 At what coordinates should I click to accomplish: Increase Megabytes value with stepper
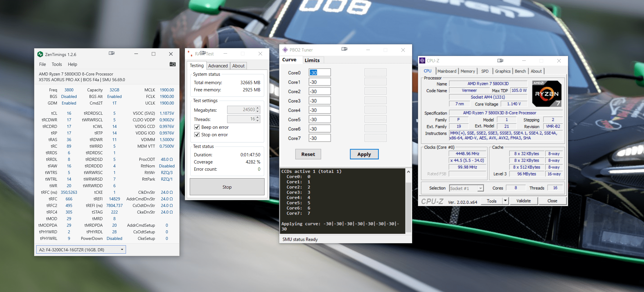click(x=258, y=108)
